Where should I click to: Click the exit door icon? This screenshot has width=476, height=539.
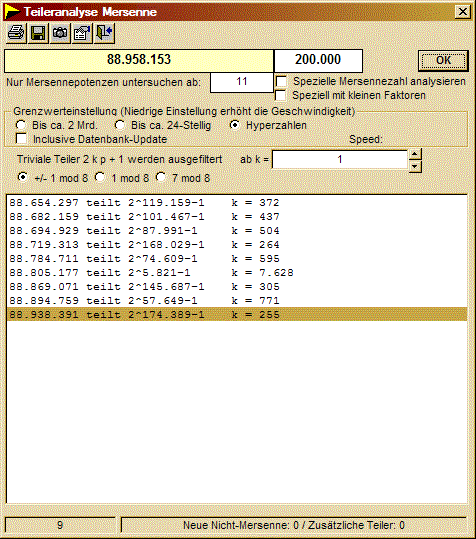pos(104,33)
